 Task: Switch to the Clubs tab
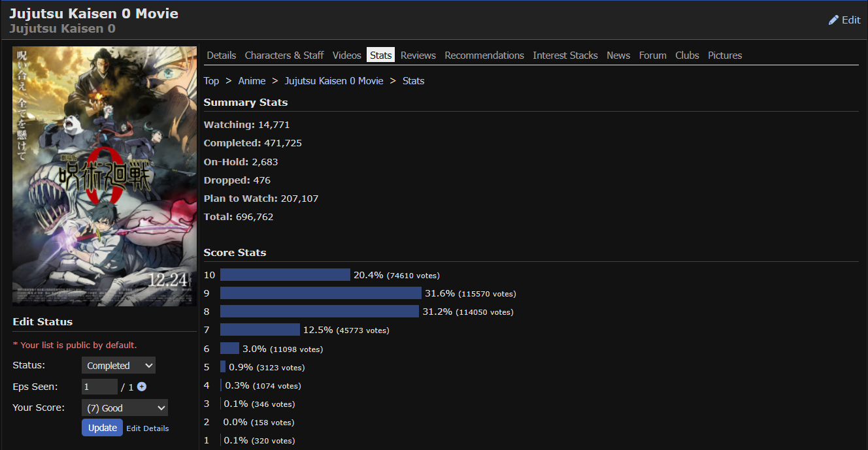pos(688,56)
